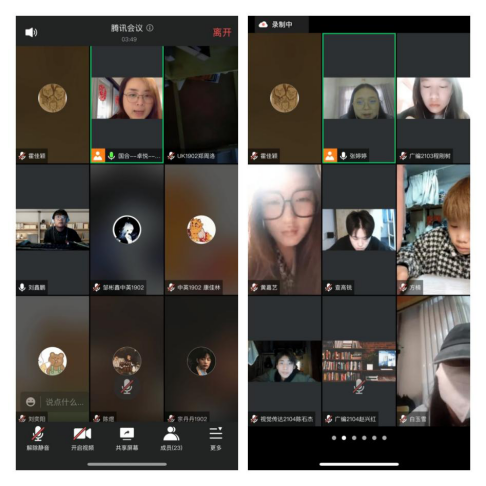Screen dimensions: 486x486
Task: Turn on camera with 开启视频
Action: (x=82, y=439)
